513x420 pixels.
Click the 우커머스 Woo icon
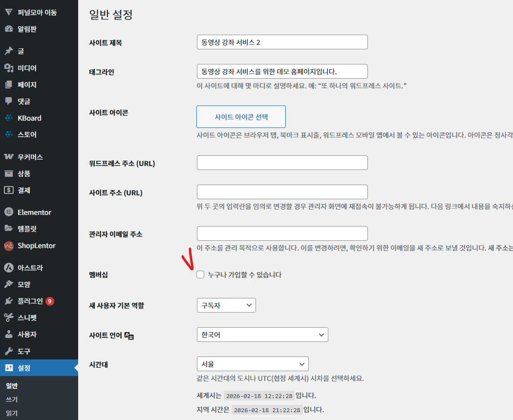[9, 157]
